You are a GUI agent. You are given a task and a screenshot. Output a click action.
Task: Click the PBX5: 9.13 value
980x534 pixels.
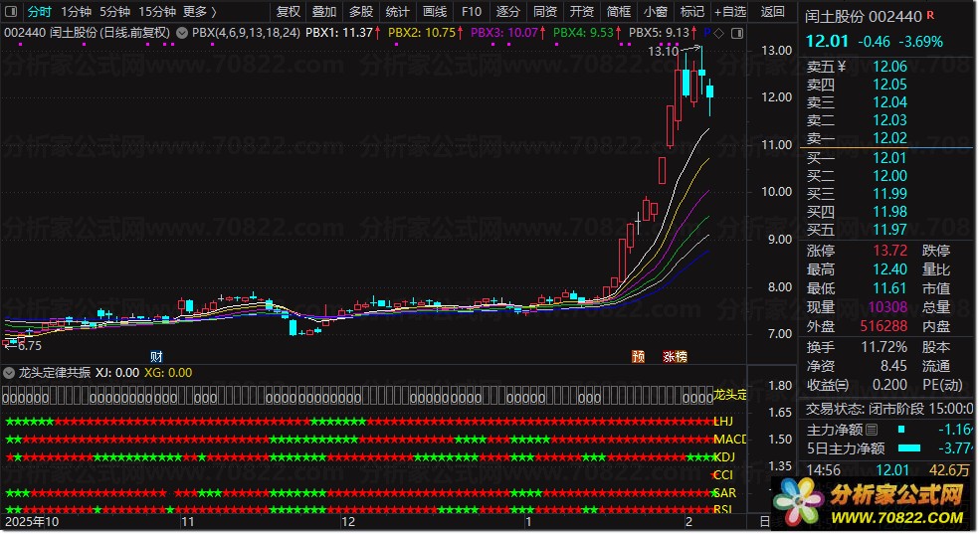pyautogui.click(x=659, y=33)
